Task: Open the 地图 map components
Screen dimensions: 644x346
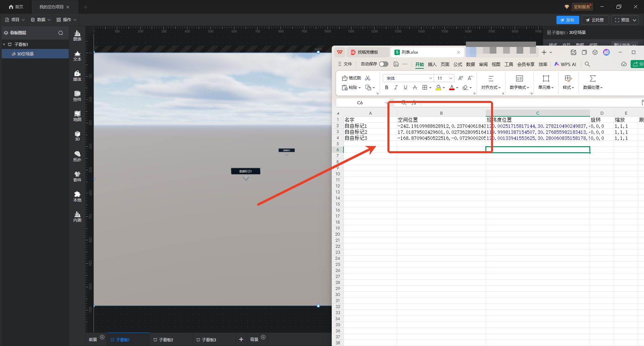Action: coord(77,116)
